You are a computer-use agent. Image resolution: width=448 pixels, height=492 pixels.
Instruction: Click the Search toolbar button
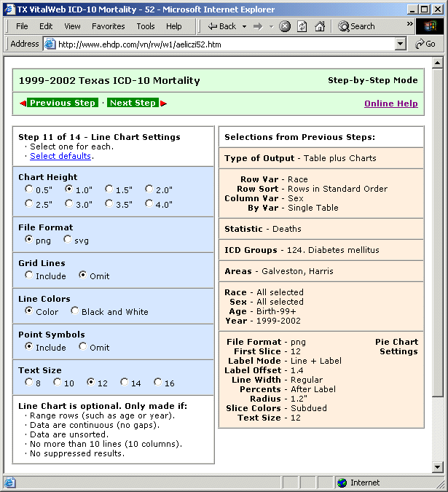coord(356,26)
